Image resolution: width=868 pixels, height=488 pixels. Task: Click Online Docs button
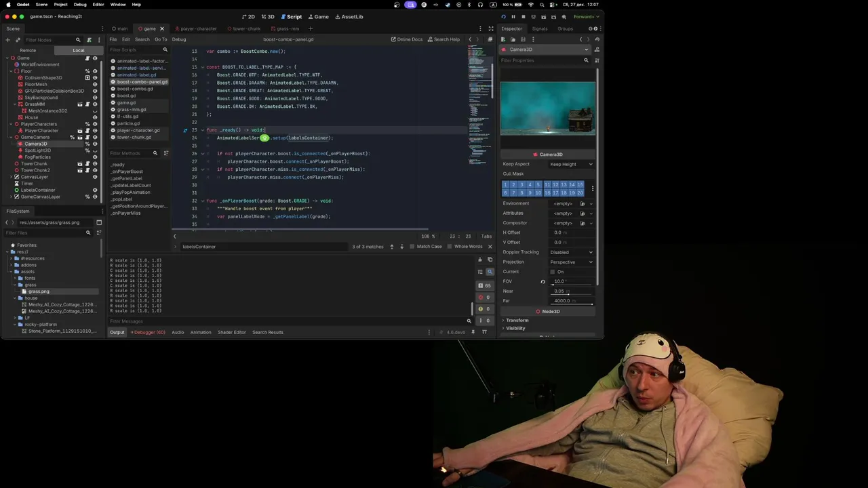[x=407, y=39]
